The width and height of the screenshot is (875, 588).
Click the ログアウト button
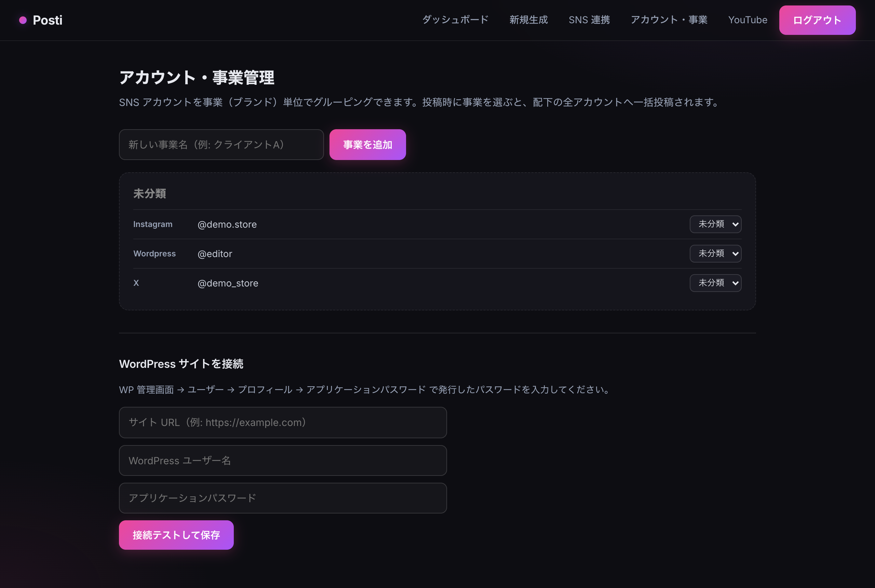817,20
